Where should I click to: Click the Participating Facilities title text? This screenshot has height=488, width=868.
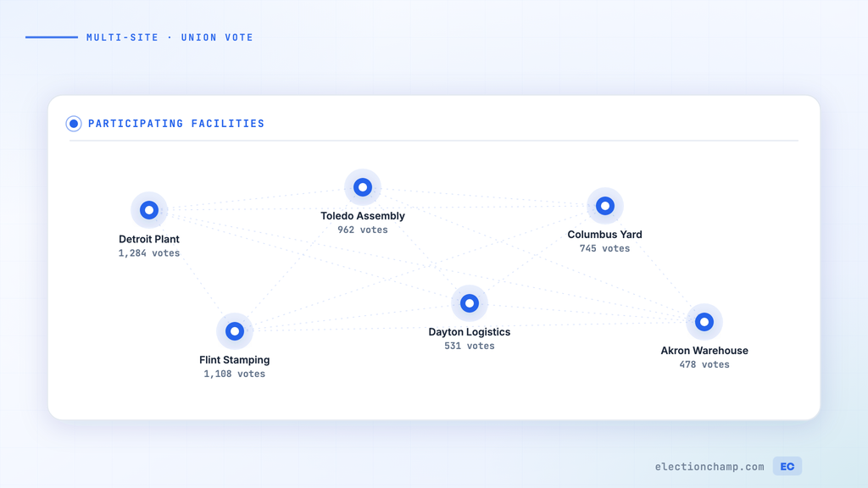point(176,124)
